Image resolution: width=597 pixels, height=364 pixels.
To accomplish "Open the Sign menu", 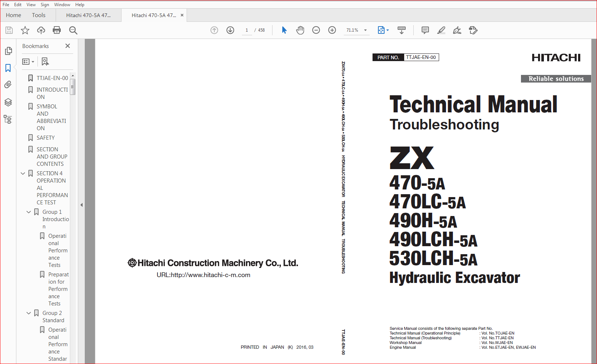I will pyautogui.click(x=45, y=5).
